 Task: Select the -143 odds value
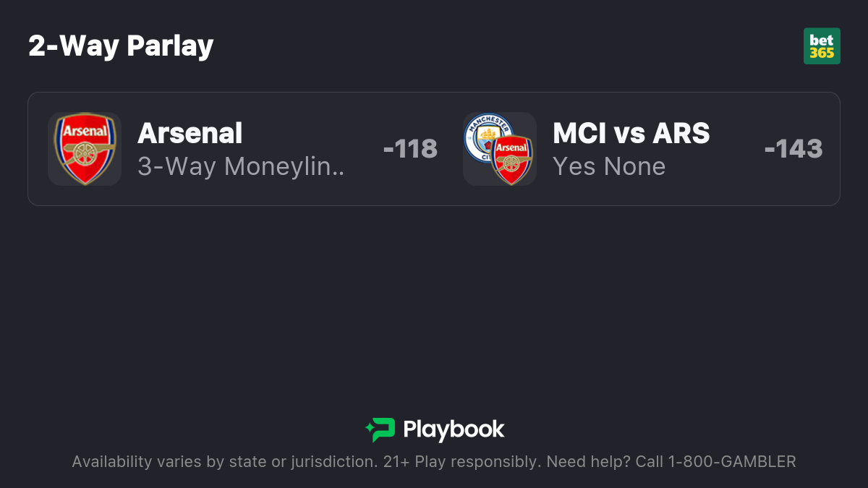pyautogui.click(x=793, y=149)
